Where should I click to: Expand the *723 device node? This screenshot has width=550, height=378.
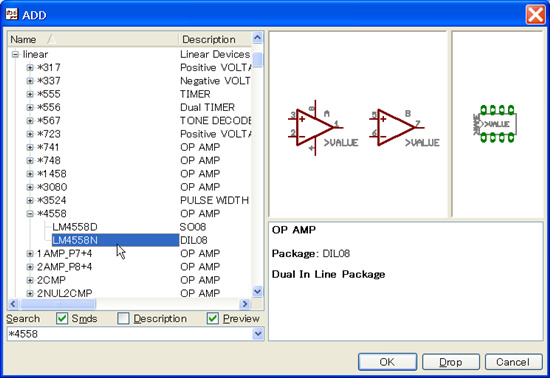pyautogui.click(x=30, y=134)
